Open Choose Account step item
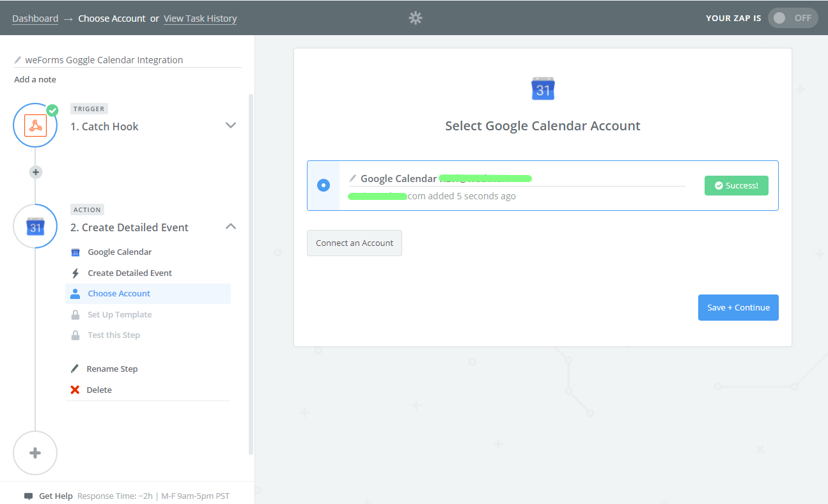 tap(148, 294)
